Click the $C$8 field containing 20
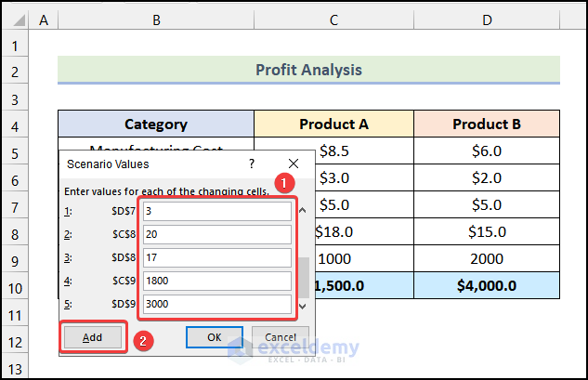Screen dimensions: 588x380 216,235
